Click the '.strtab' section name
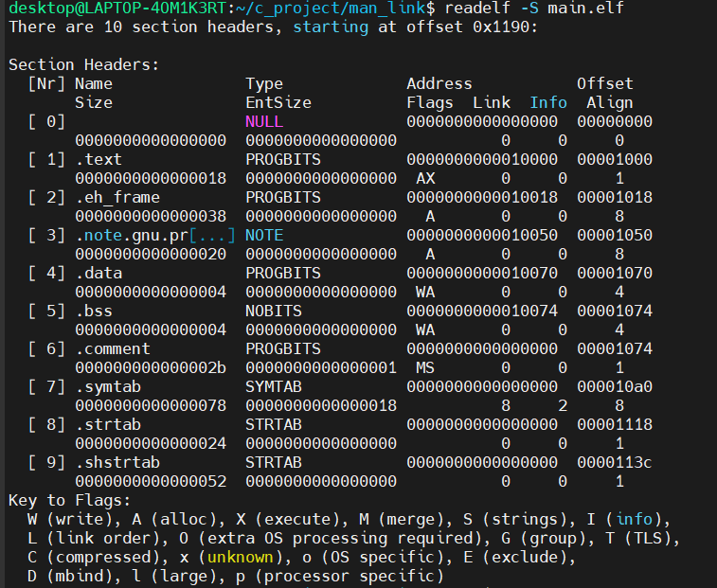The width and height of the screenshot is (717, 588). click(108, 425)
